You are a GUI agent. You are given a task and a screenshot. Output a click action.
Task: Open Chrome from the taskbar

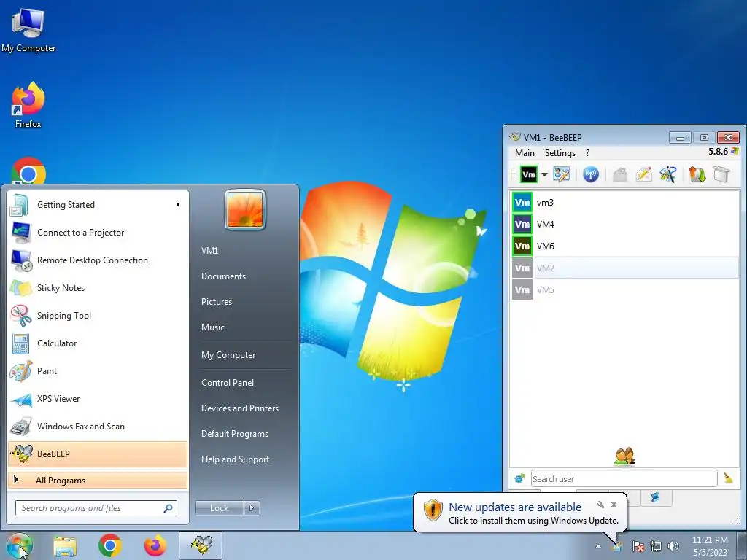[x=110, y=545]
